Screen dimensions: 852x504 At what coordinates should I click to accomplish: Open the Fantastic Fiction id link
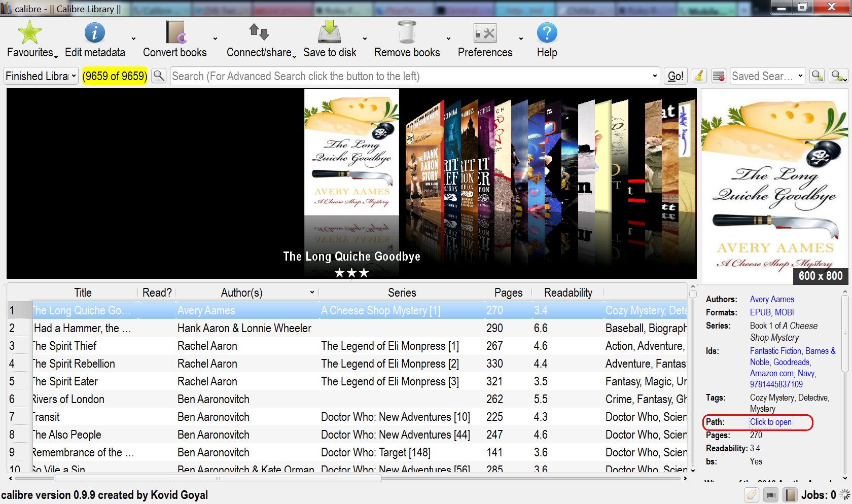[x=775, y=351]
